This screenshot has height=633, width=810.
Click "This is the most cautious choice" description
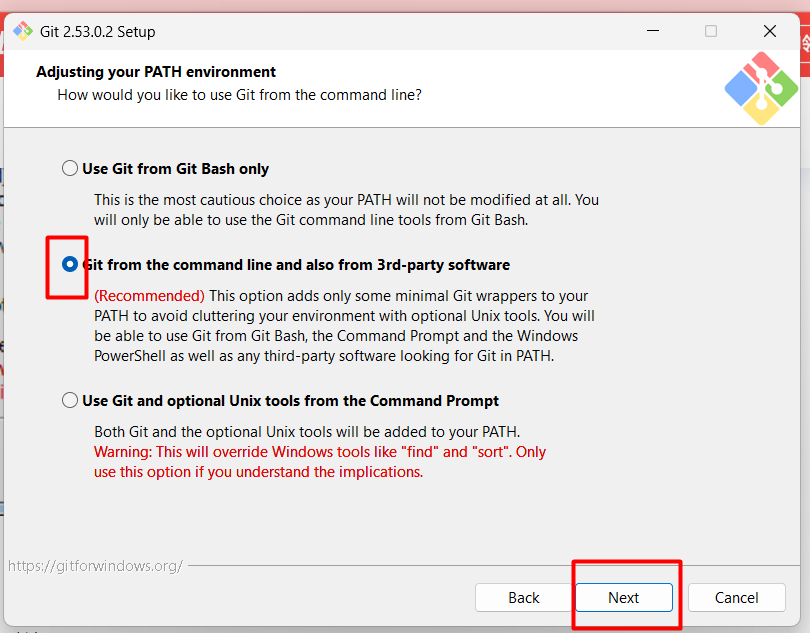coord(346,210)
